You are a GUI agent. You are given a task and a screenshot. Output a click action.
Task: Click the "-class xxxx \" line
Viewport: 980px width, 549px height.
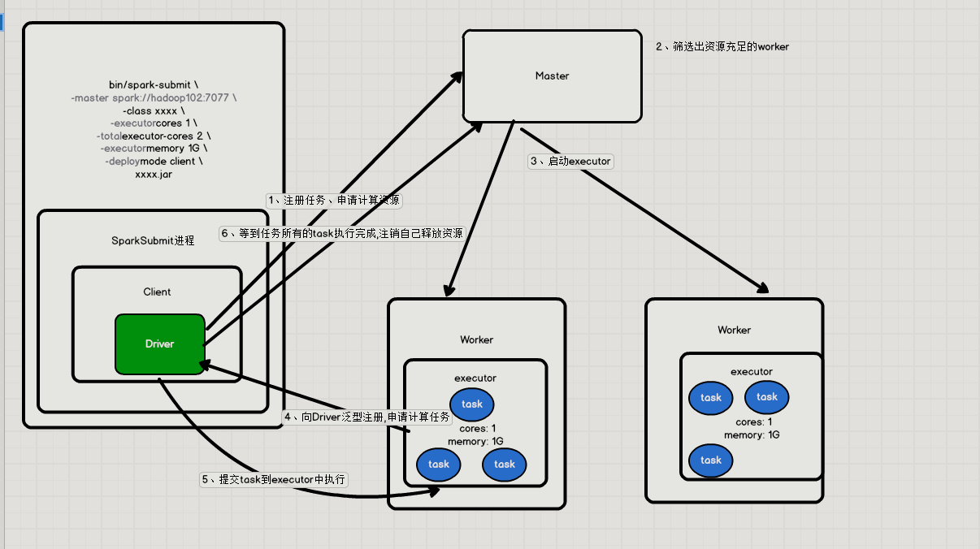coord(154,110)
